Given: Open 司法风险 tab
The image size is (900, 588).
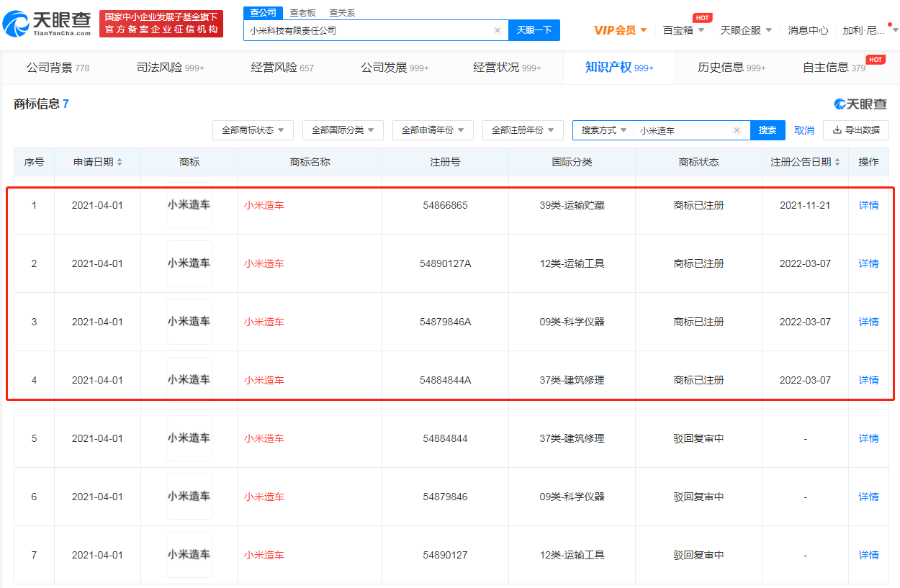Looking at the screenshot, I should click(170, 68).
